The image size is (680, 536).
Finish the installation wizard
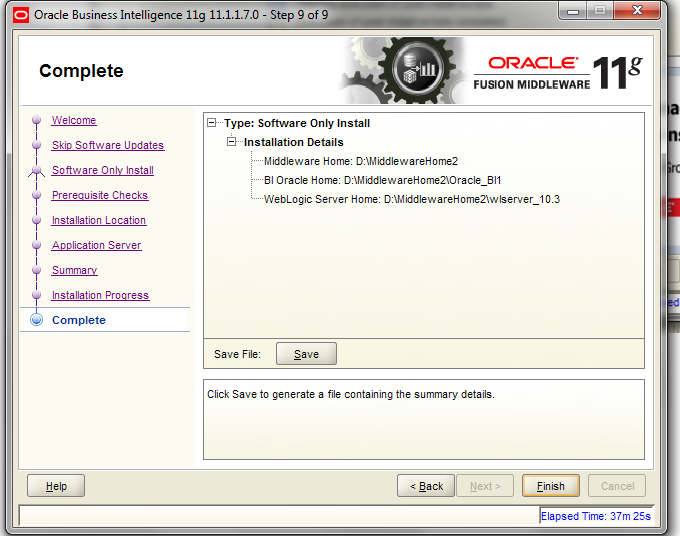[551, 486]
